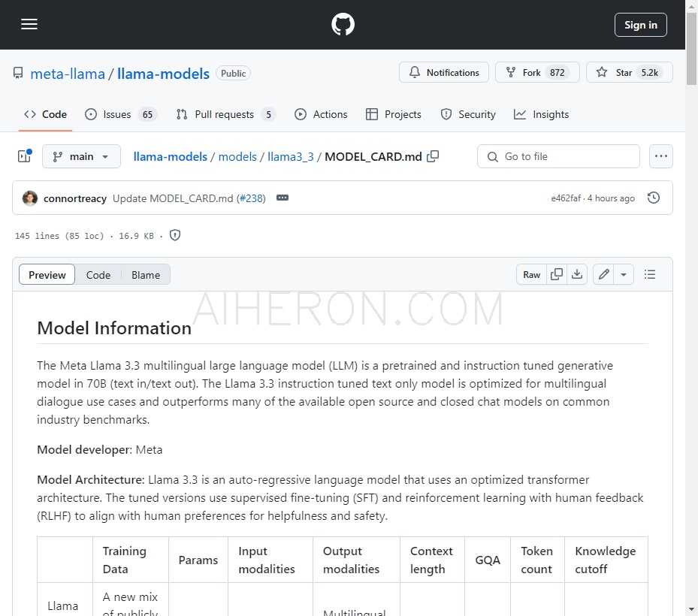Open the llama-models repository link
This screenshot has height=616, width=698.
point(163,74)
